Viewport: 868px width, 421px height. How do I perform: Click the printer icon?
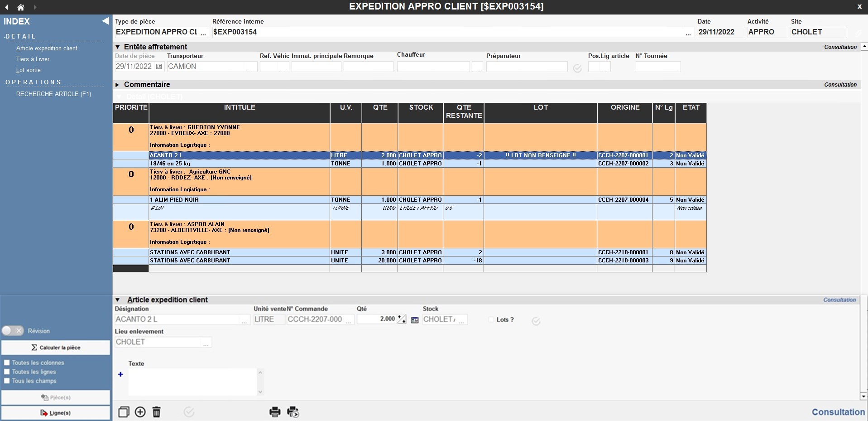(275, 412)
